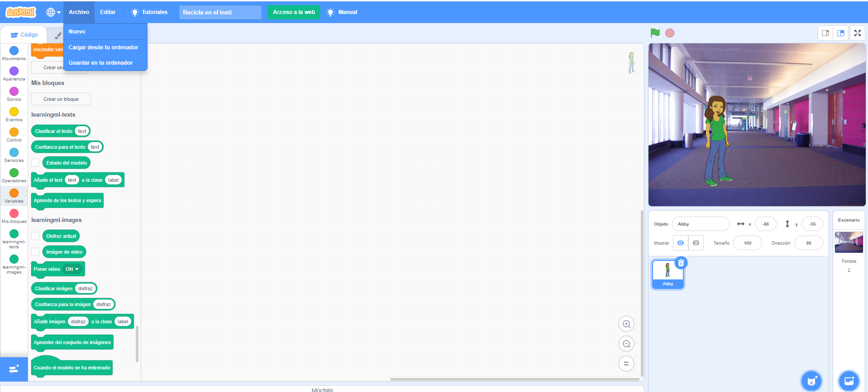Check the Disfraz actual reporter box

tap(35, 236)
